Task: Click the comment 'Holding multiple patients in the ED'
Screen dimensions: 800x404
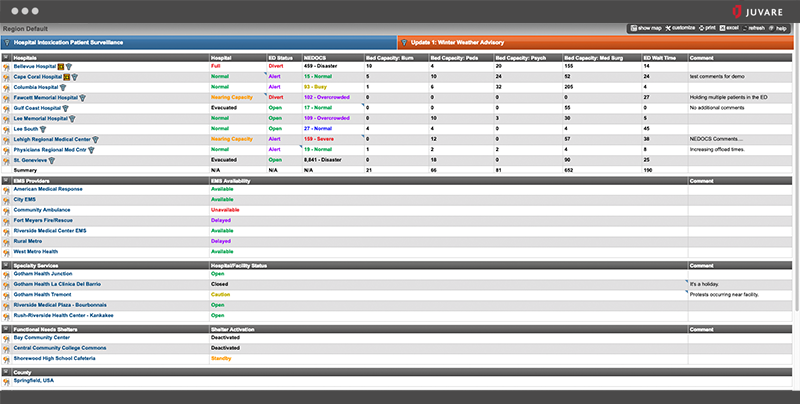Action: point(729,97)
